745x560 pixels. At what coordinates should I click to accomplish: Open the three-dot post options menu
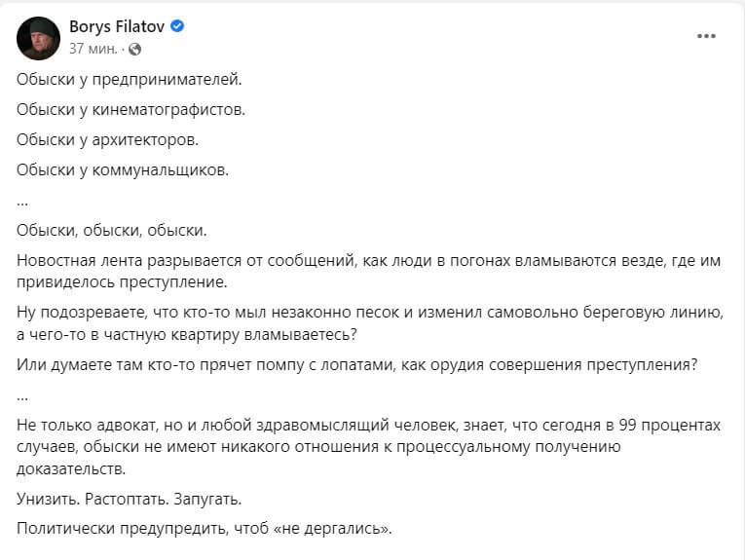[706, 36]
